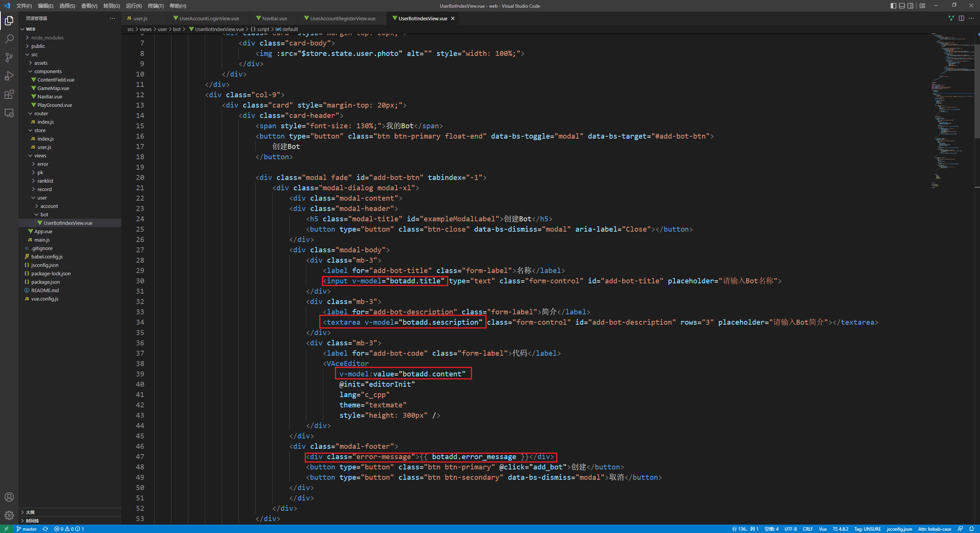The height and width of the screenshot is (533, 980).
Task: Click the Volar split editors icon
Action: 951,18
